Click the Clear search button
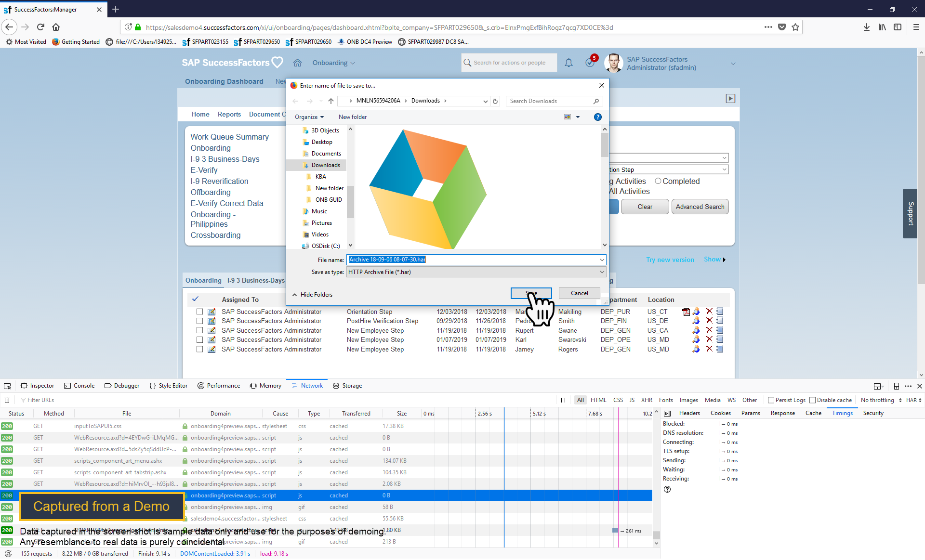The width and height of the screenshot is (925, 560). point(645,207)
